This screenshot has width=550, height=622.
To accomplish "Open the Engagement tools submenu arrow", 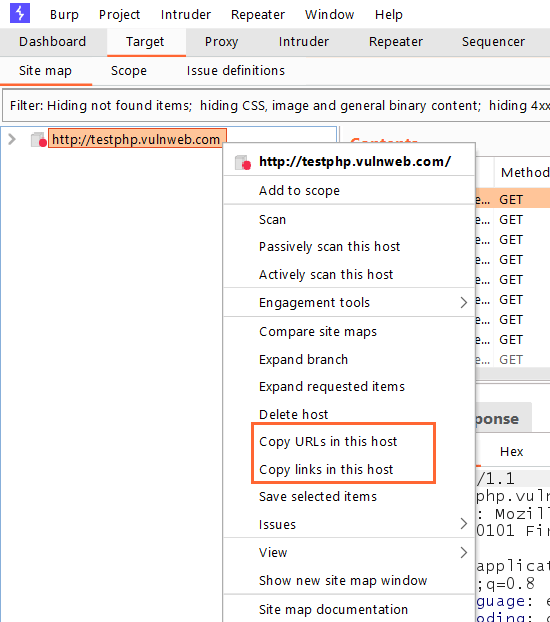I will click(463, 303).
